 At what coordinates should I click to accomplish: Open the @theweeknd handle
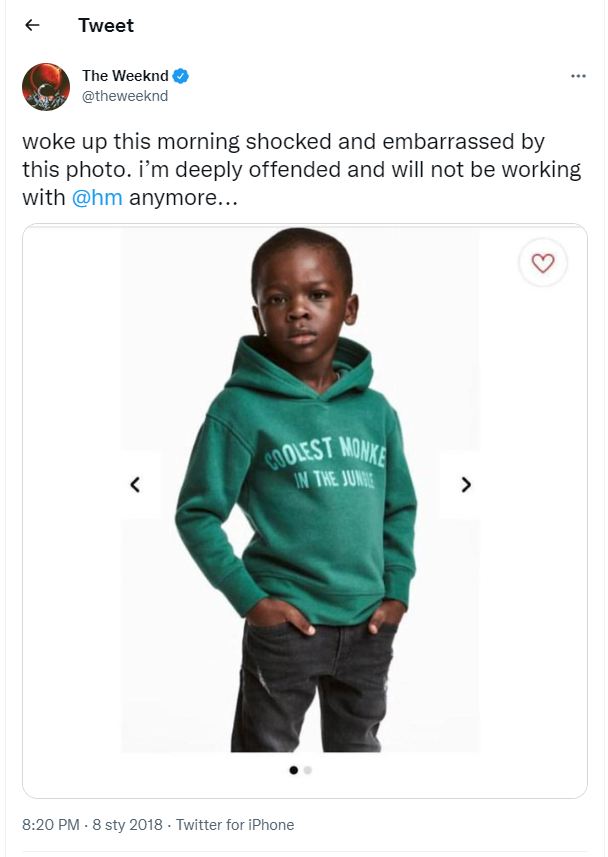(x=125, y=96)
